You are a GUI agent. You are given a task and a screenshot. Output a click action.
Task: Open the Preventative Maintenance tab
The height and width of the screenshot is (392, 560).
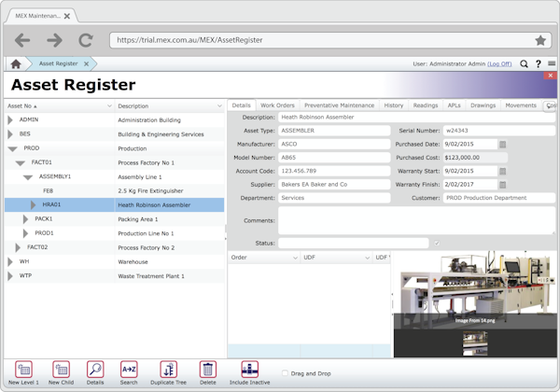[339, 105]
